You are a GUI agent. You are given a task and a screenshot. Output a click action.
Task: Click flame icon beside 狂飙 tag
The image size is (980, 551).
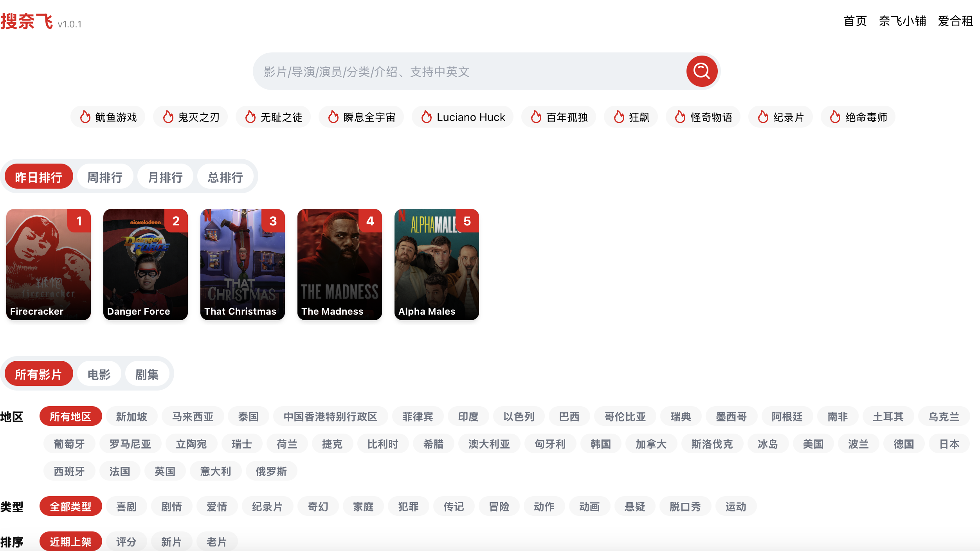coord(619,117)
